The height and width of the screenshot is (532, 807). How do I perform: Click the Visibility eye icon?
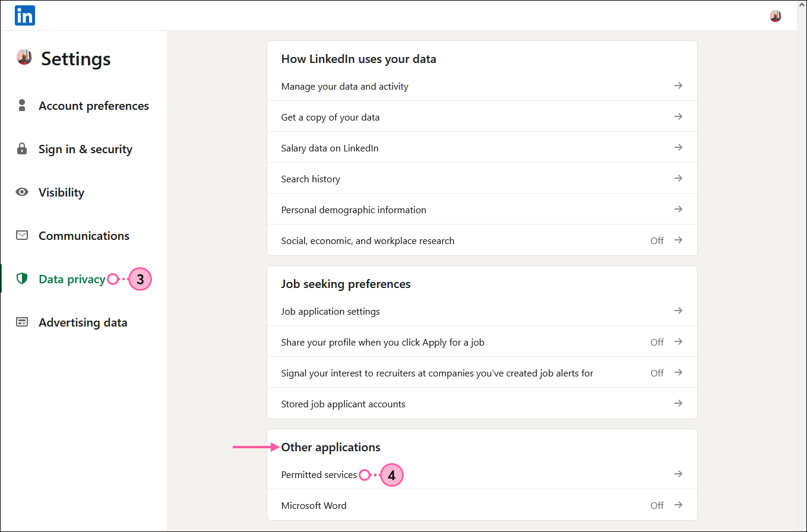(22, 192)
